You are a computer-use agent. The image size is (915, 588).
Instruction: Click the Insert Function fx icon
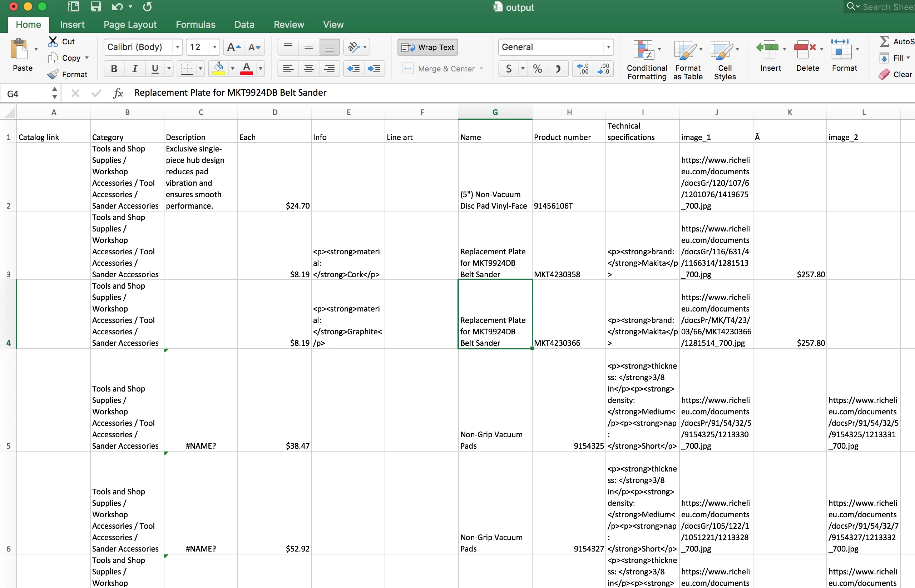118,93
